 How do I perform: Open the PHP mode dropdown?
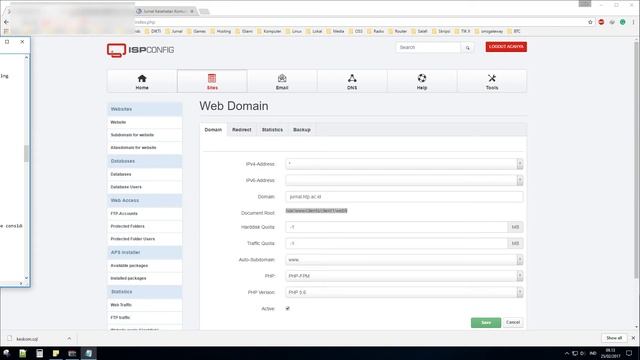click(x=404, y=276)
